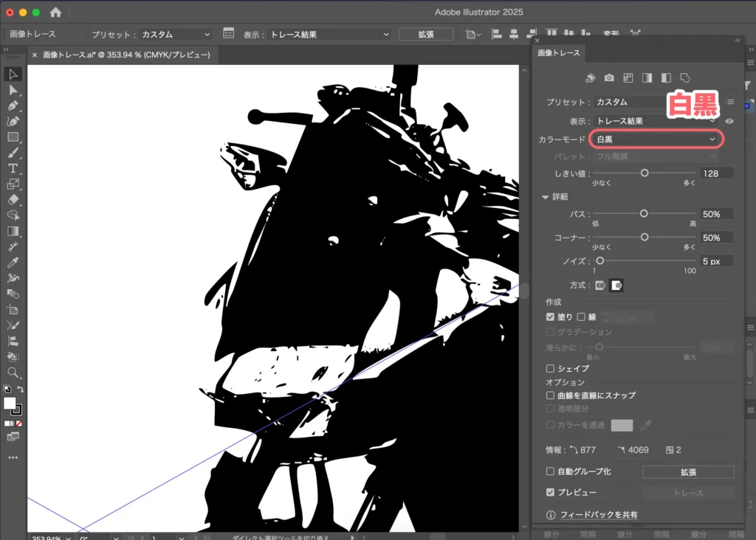This screenshot has width=756, height=540.
Task: Select the Type tool in toolbar
Action: click(x=13, y=168)
